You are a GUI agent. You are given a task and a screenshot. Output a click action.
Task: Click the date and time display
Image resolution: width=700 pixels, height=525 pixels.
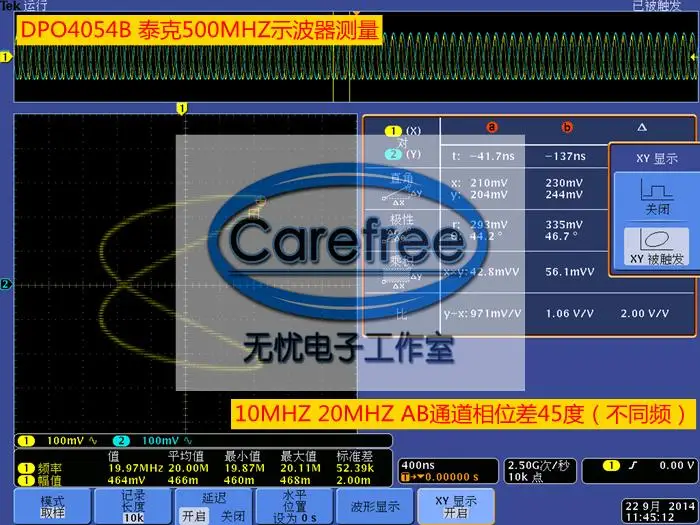point(660,512)
